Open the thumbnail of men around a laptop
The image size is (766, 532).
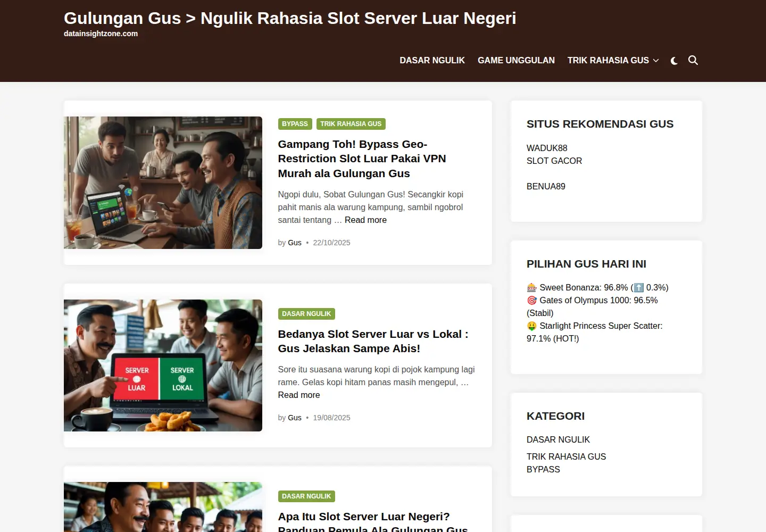[x=163, y=182]
